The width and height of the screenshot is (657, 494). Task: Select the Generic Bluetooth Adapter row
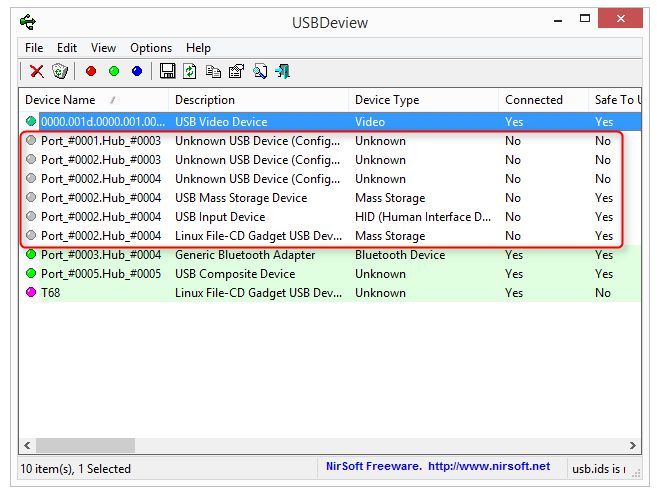pyautogui.click(x=330, y=255)
